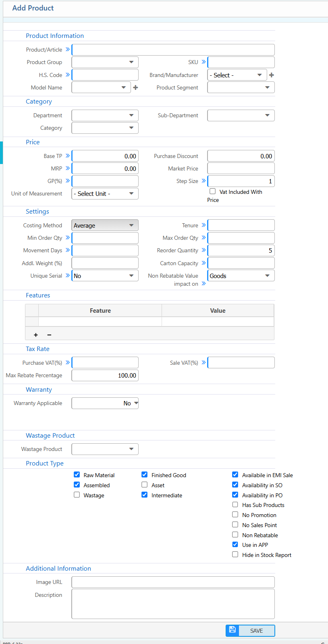The height and width of the screenshot is (644, 328).
Task: Click the floppy disk save icon
Action: pyautogui.click(x=233, y=630)
